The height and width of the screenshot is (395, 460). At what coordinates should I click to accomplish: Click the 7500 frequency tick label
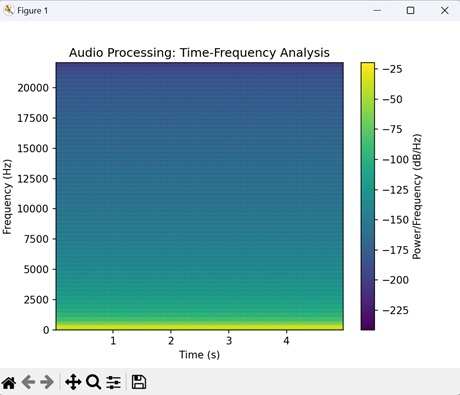[x=36, y=239]
